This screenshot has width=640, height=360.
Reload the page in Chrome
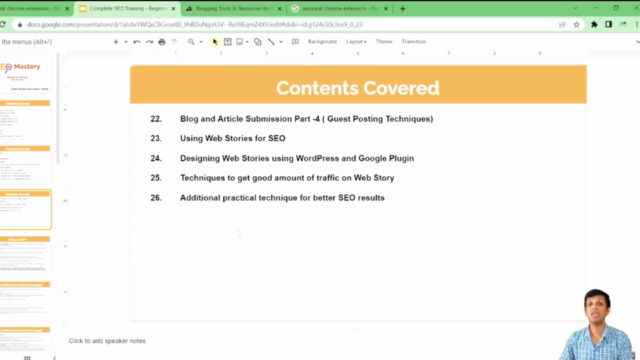pyautogui.click(x=3, y=24)
